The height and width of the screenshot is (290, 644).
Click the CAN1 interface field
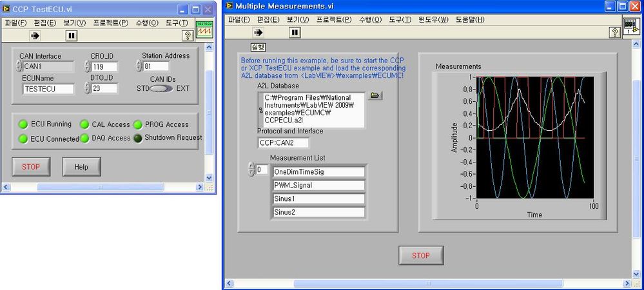pyautogui.click(x=48, y=66)
